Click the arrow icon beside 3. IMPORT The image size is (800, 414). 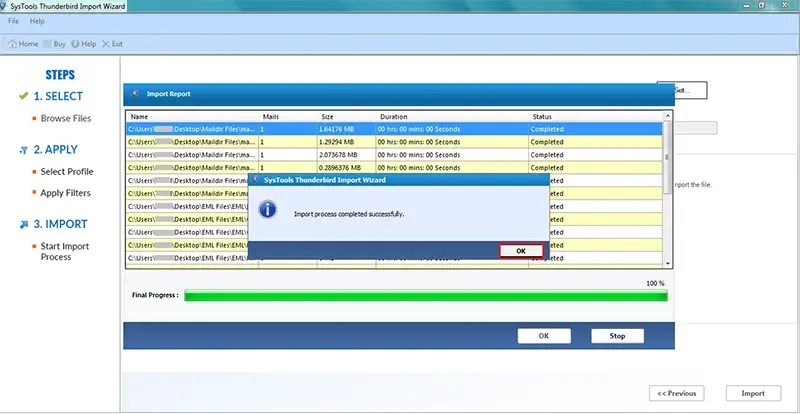(x=23, y=225)
